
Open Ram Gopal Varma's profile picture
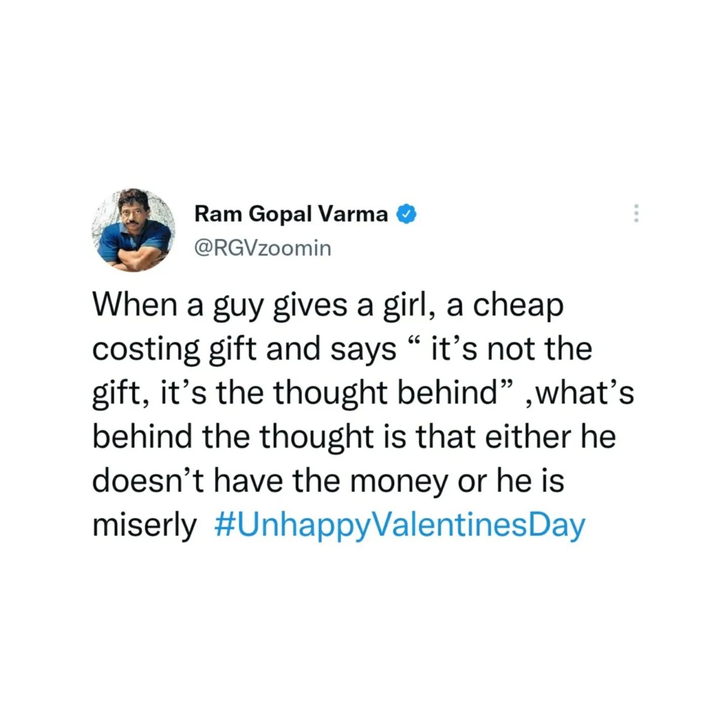(134, 230)
